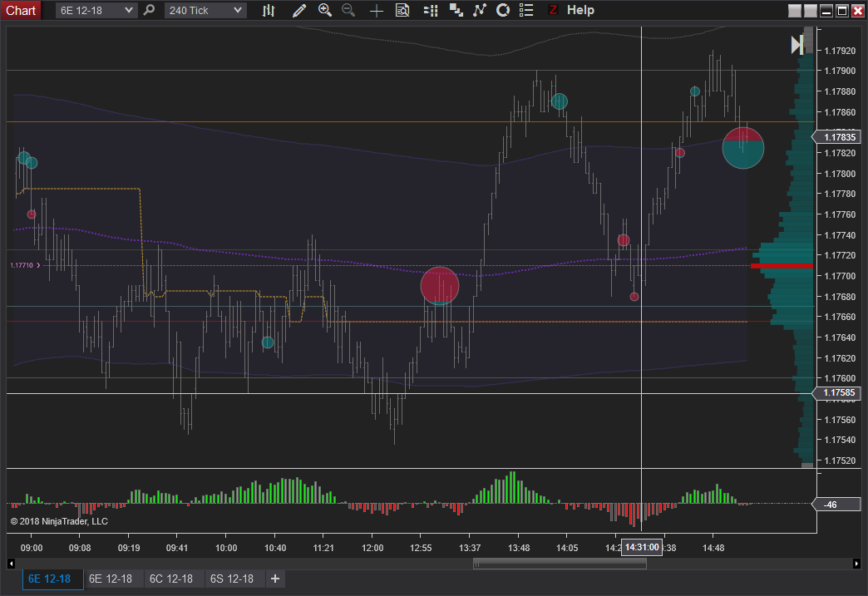Zoom out with the minus magnifier
868x596 pixels.
point(348,10)
